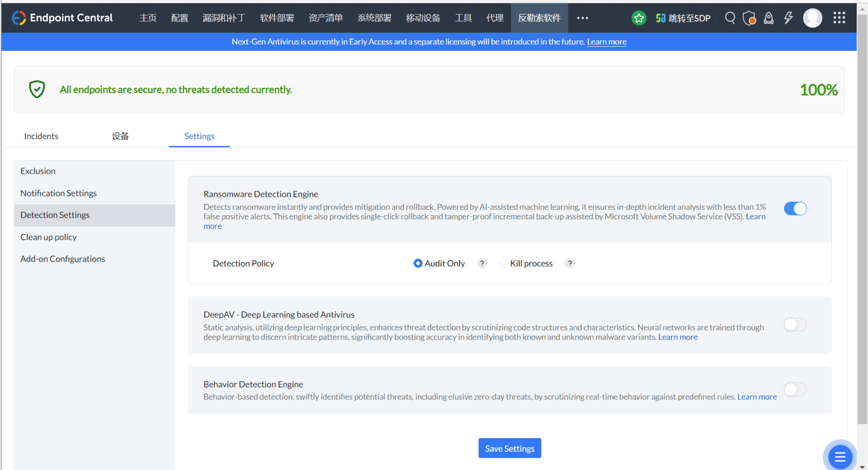
Task: Click the lightning bolt quick actions icon
Action: tap(788, 18)
